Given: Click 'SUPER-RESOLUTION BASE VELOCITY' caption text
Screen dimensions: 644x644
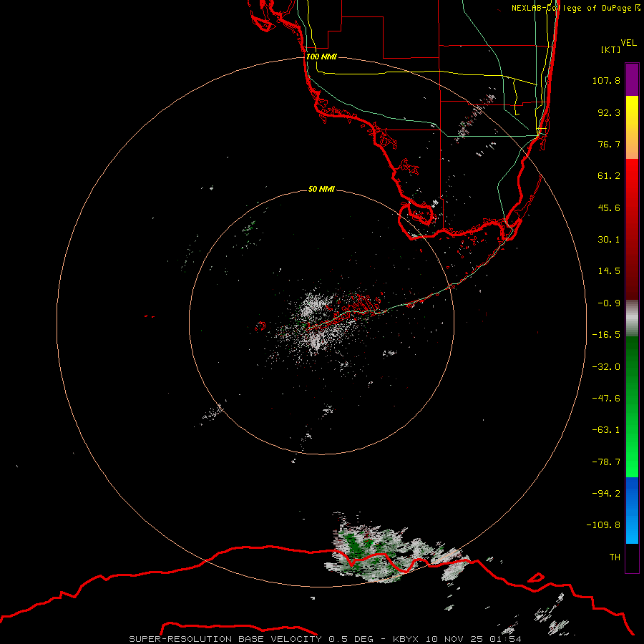Looking at the screenshot, I should (x=225, y=639).
